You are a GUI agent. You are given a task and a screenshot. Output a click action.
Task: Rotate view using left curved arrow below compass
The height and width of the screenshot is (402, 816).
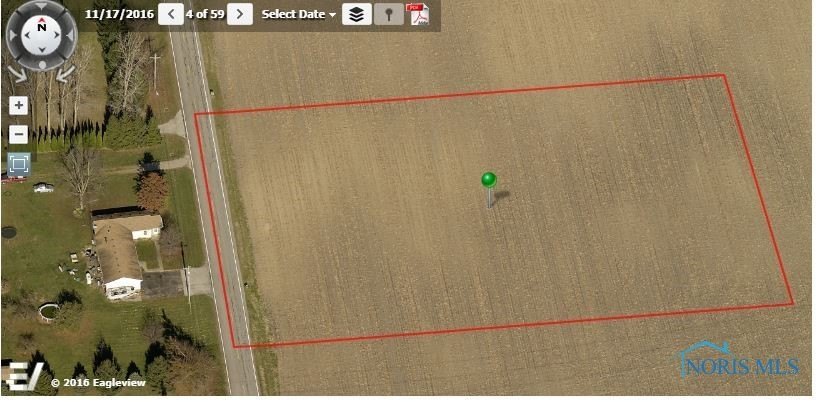pyautogui.click(x=19, y=73)
